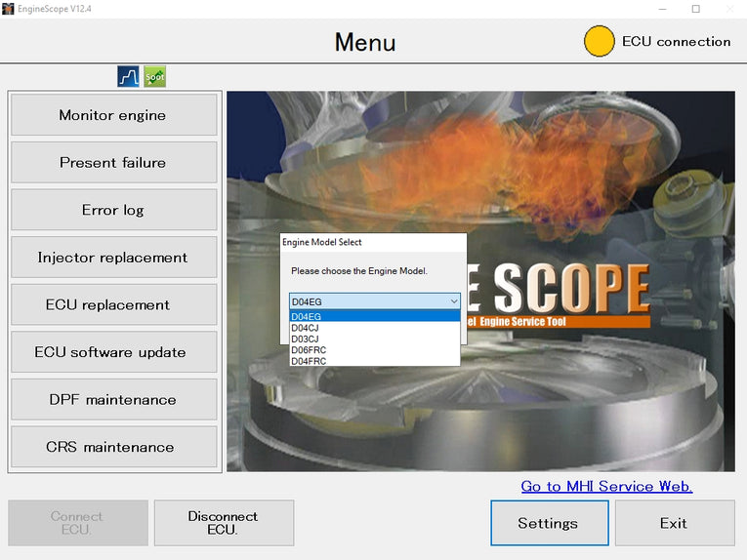Click the yellow ECU connection indicator
Screen dimensions: 747x560
pyautogui.click(x=599, y=42)
